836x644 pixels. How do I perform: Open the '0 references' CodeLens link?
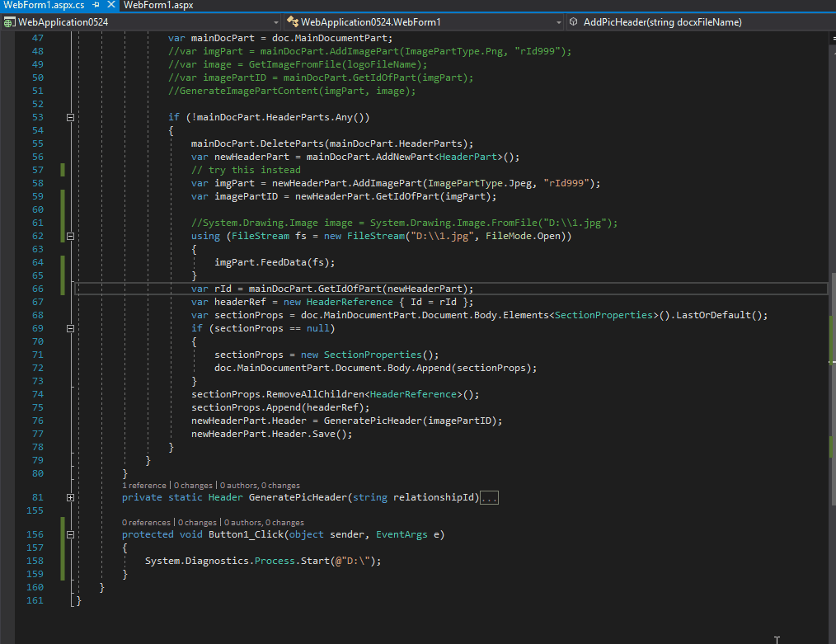click(x=146, y=523)
